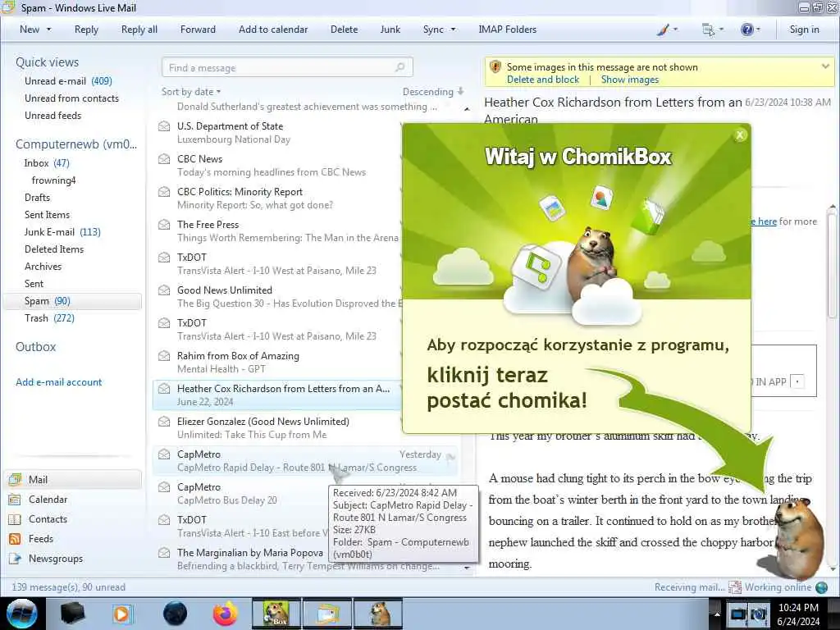Open the Sync dropdown arrow

(x=453, y=30)
